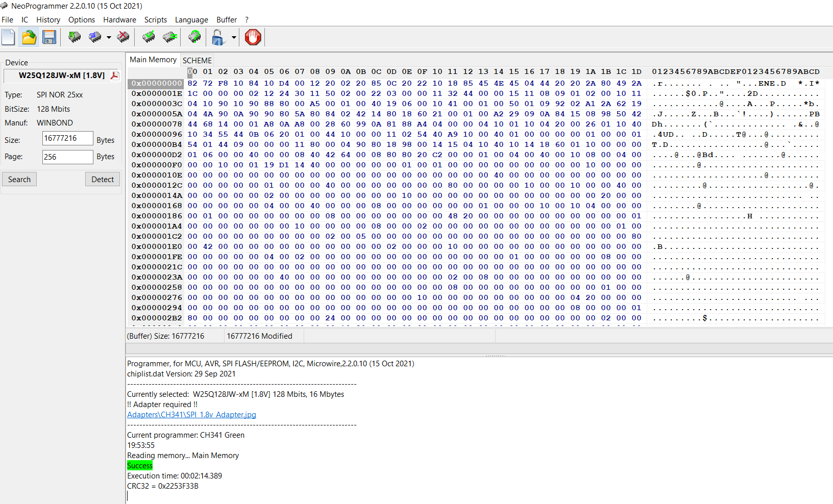Open the Hardware menu
Image resolution: width=833 pixels, height=504 pixels.
(x=119, y=20)
